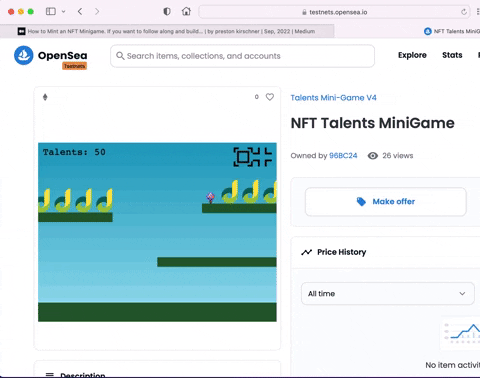
Task: Go back with the browser back arrow
Action: point(80,12)
